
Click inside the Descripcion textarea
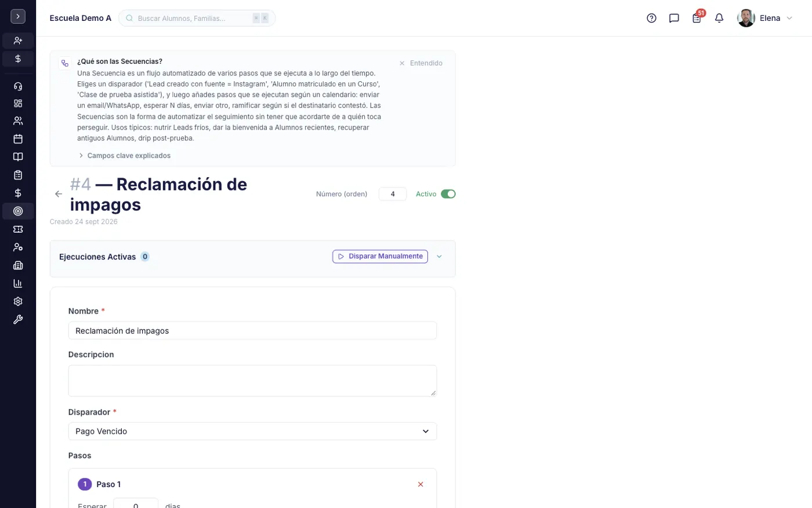(252, 381)
